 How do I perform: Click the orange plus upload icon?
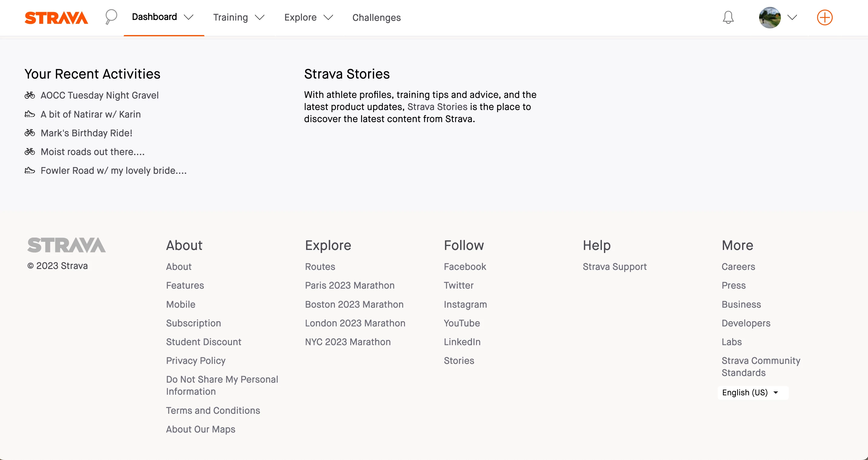(824, 18)
